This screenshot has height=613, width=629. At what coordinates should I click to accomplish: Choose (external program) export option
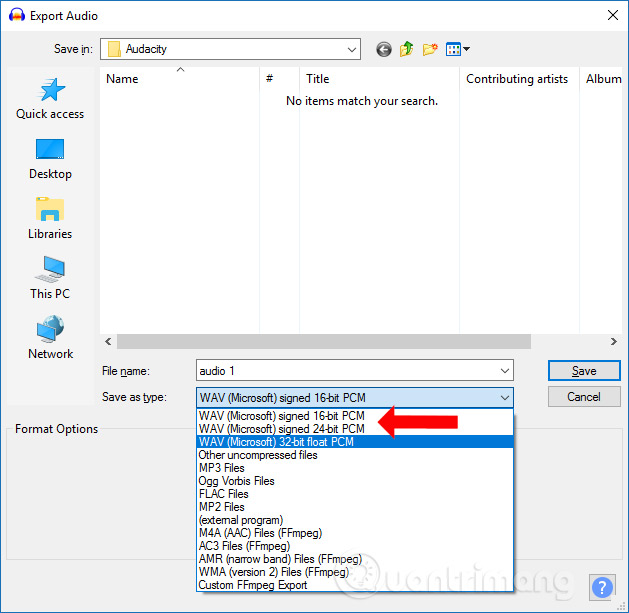tap(355, 520)
